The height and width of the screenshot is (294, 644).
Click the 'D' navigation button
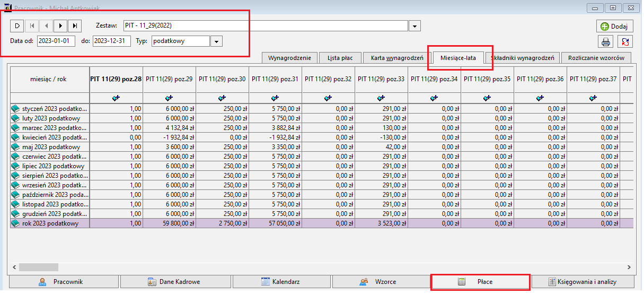click(17, 25)
